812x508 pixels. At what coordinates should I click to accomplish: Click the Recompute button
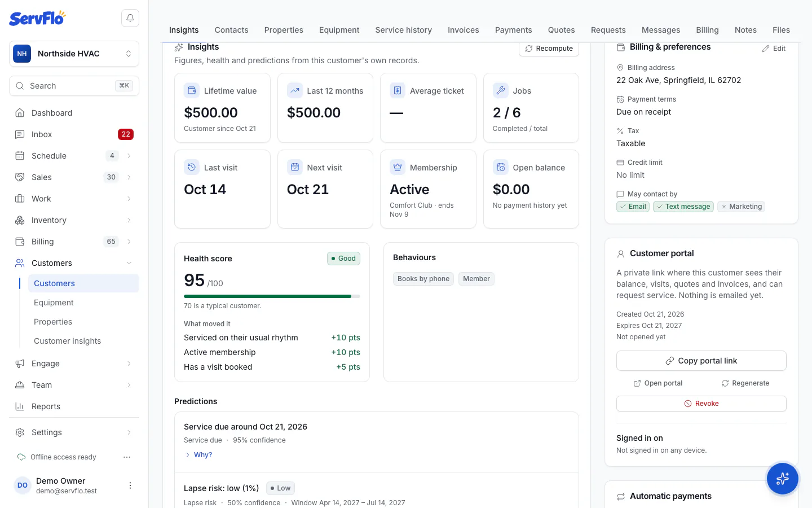click(549, 49)
